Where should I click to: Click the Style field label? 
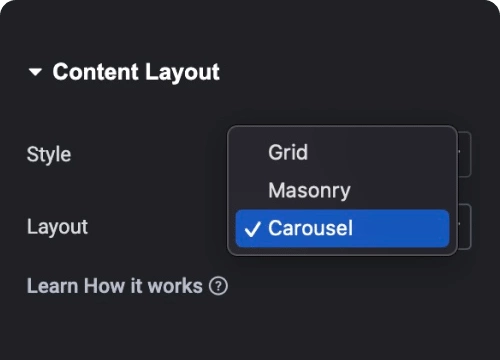pos(49,155)
